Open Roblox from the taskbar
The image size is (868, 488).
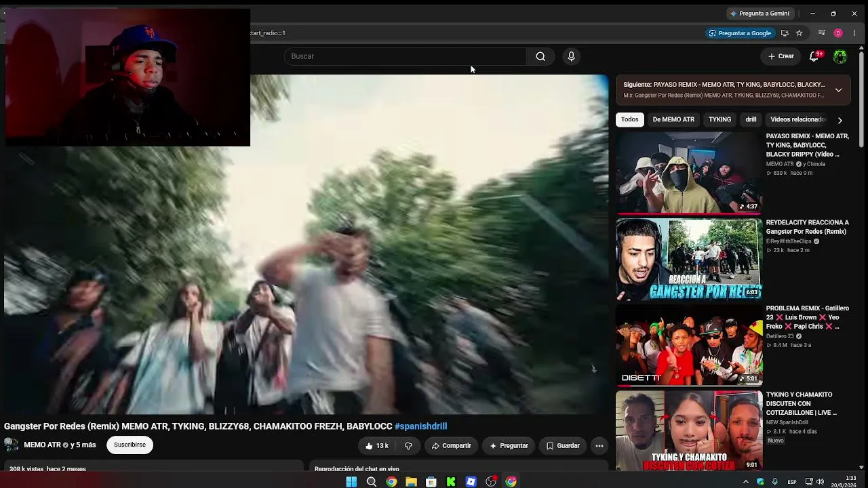471,482
